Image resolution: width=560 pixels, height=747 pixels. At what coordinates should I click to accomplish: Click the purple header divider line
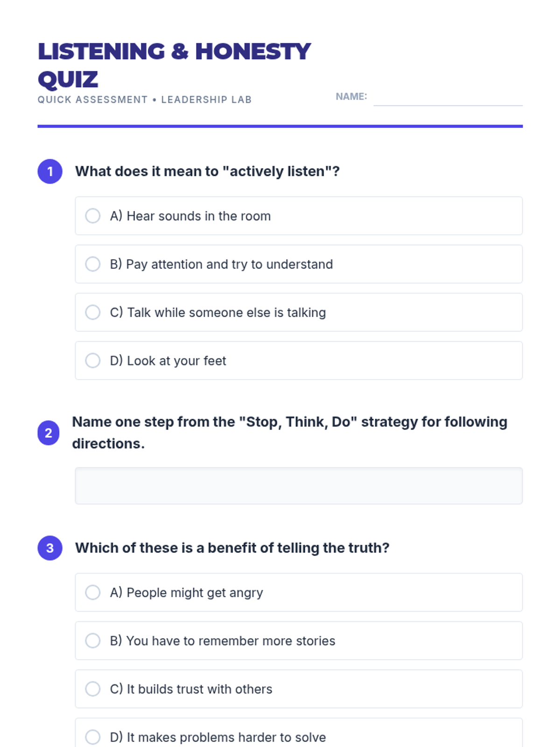[280, 126]
